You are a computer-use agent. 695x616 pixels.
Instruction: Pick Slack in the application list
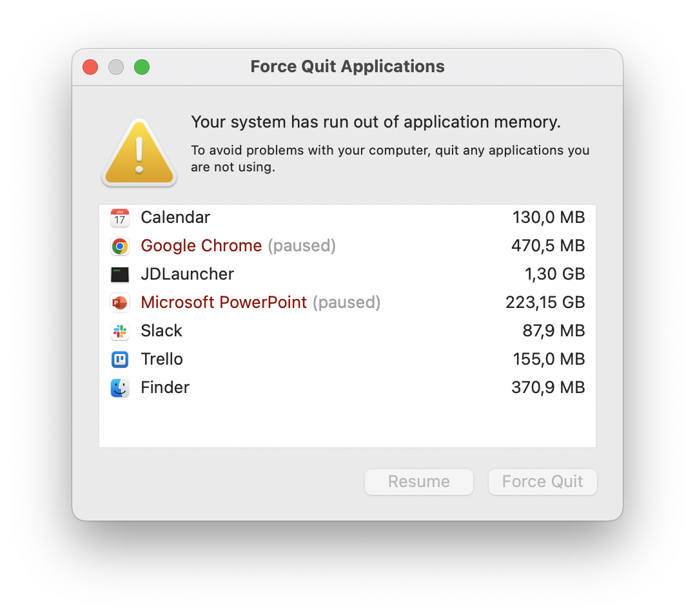click(347, 331)
